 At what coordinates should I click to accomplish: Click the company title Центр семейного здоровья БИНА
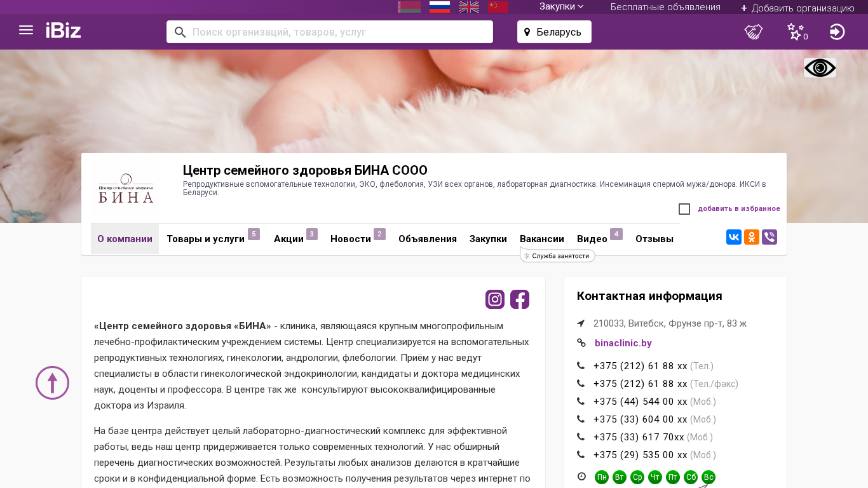tap(305, 170)
